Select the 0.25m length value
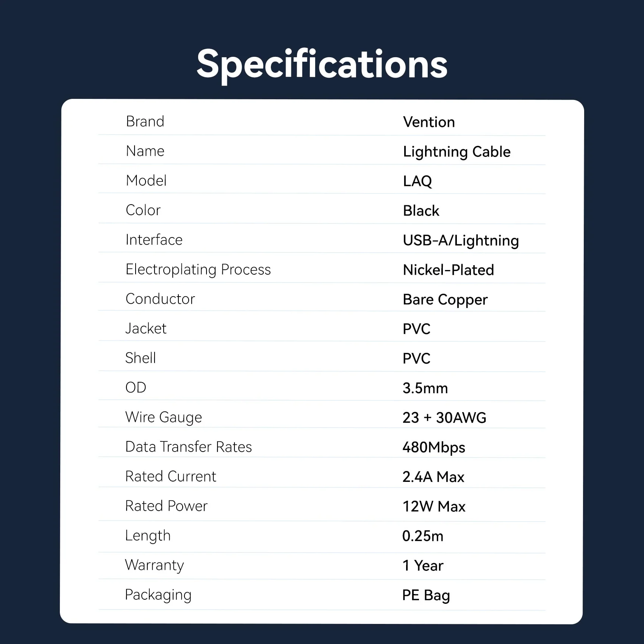This screenshot has height=644, width=644. (x=423, y=536)
